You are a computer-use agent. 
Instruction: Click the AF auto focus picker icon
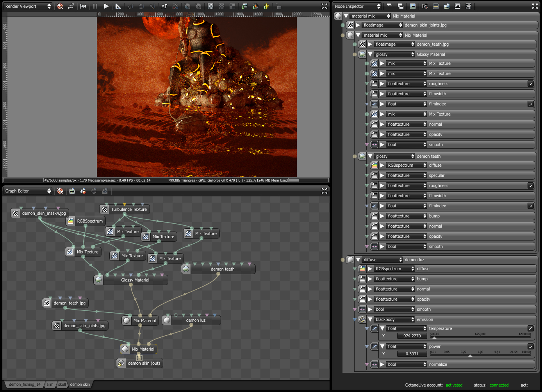click(x=164, y=6)
